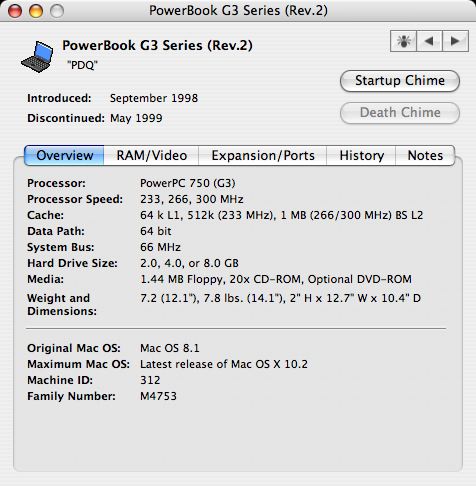Select the Overview tab

(64, 155)
